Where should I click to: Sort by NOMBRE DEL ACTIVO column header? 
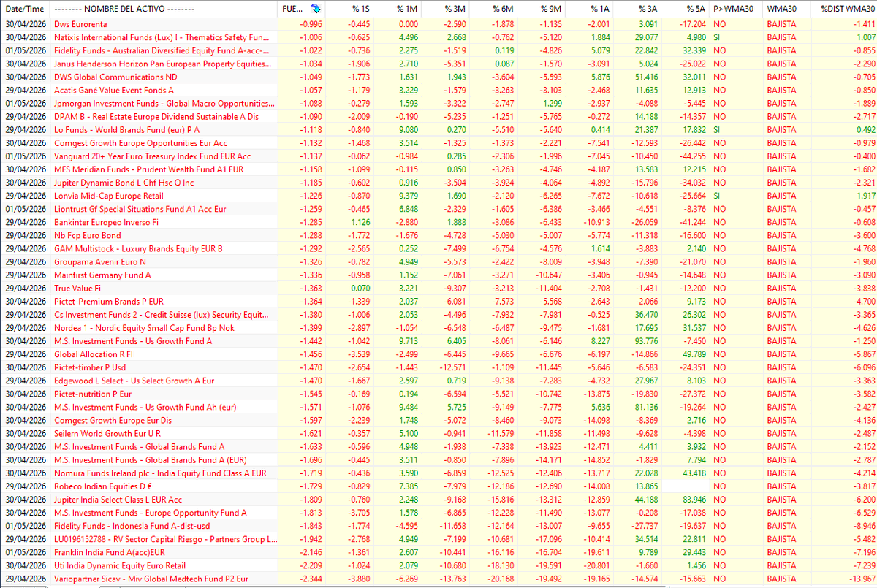[124, 9]
